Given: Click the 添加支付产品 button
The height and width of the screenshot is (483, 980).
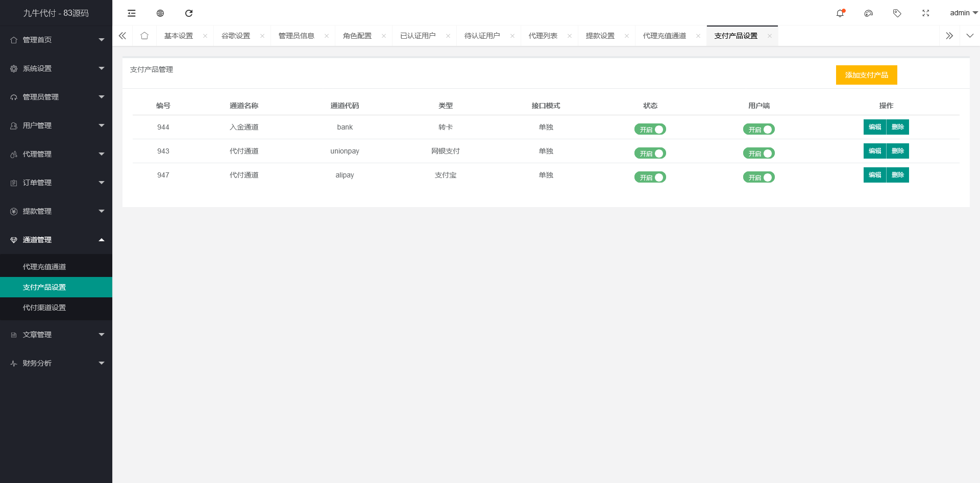Looking at the screenshot, I should [x=866, y=75].
